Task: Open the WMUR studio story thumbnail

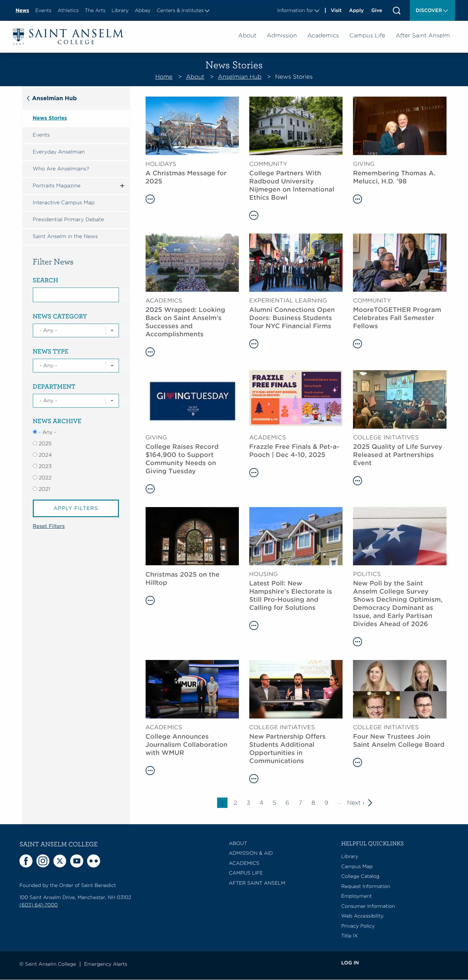Action: [x=192, y=689]
